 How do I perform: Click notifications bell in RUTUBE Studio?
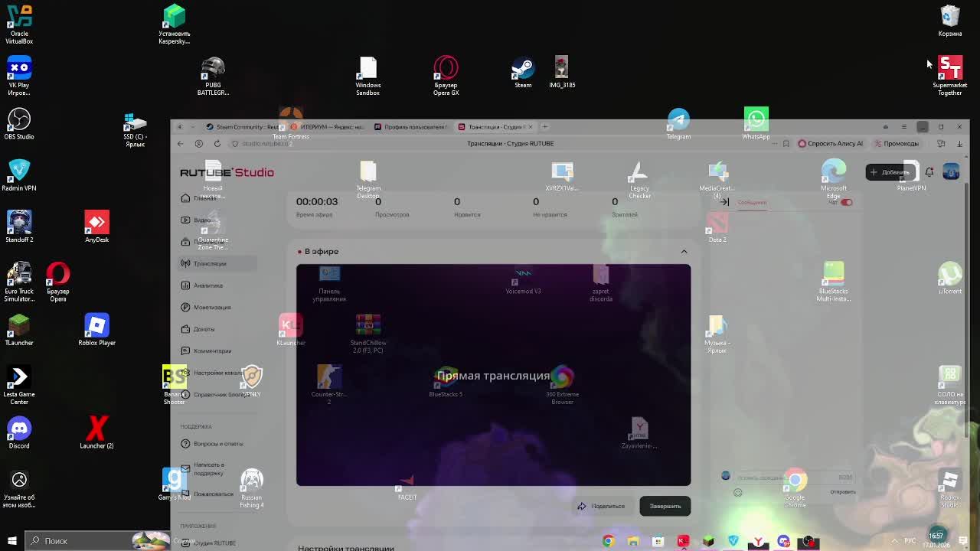point(929,172)
